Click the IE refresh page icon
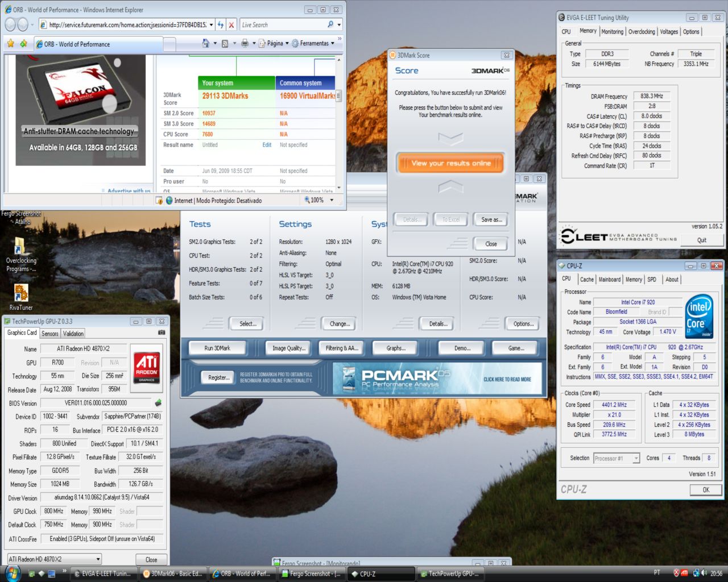 (221, 25)
